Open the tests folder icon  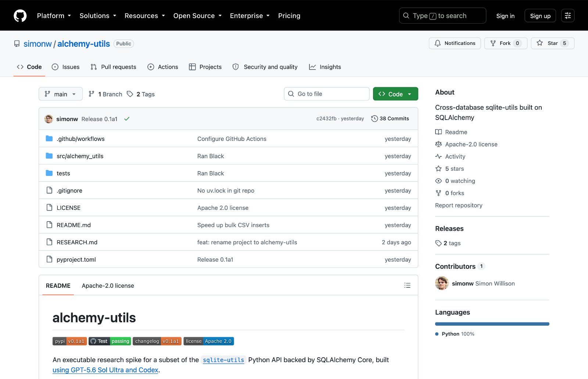(x=49, y=173)
